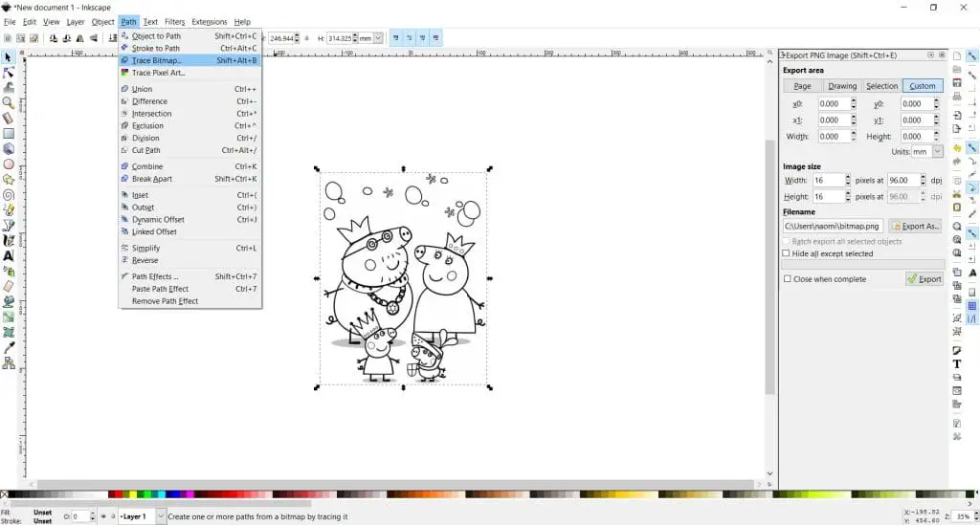
Task: Select the Selector arrow tool
Action: coord(8,56)
